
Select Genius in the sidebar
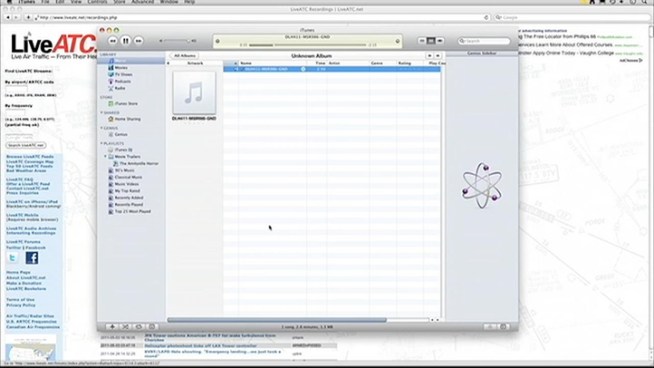pyautogui.click(x=121, y=134)
